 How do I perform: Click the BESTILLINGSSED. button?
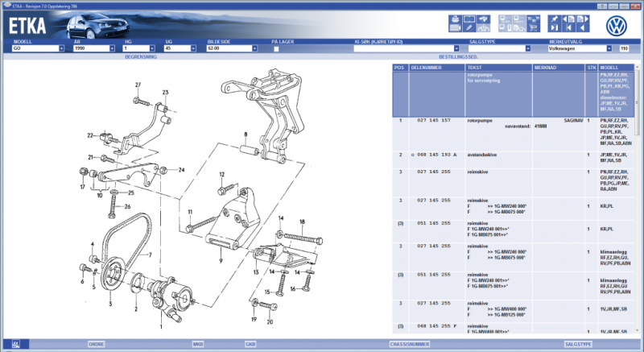tap(457, 57)
